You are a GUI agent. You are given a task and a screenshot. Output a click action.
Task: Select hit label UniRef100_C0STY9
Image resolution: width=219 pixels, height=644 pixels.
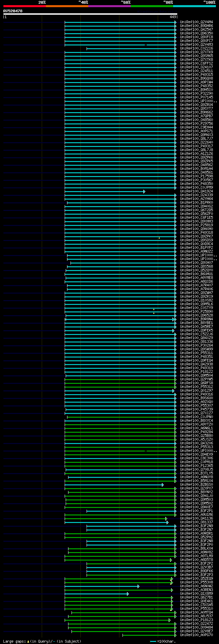pos(196,308)
